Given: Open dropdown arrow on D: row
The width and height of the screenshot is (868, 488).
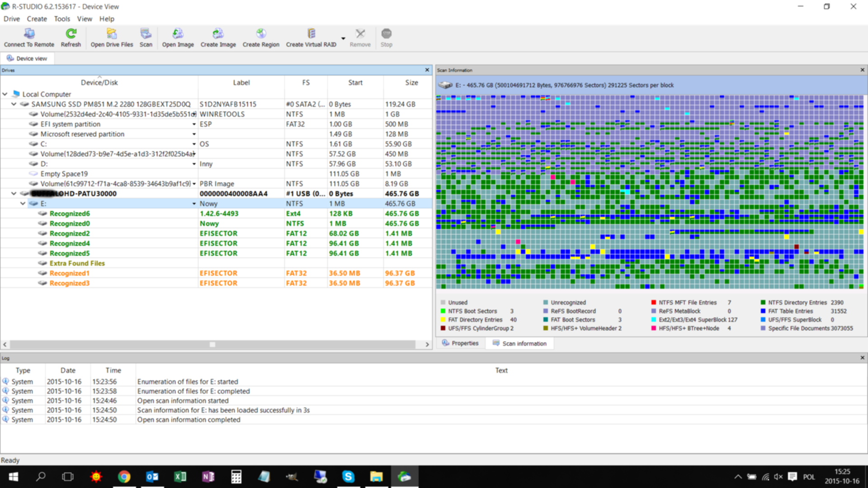Looking at the screenshot, I should (194, 164).
